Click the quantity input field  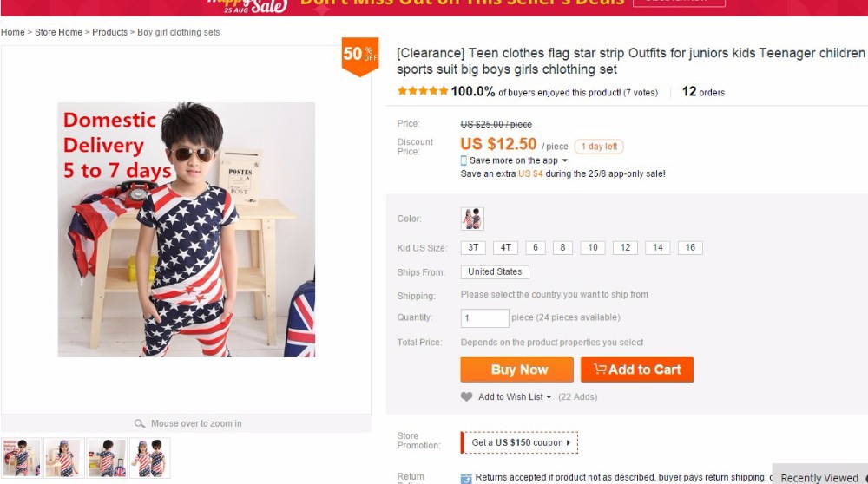[484, 318]
